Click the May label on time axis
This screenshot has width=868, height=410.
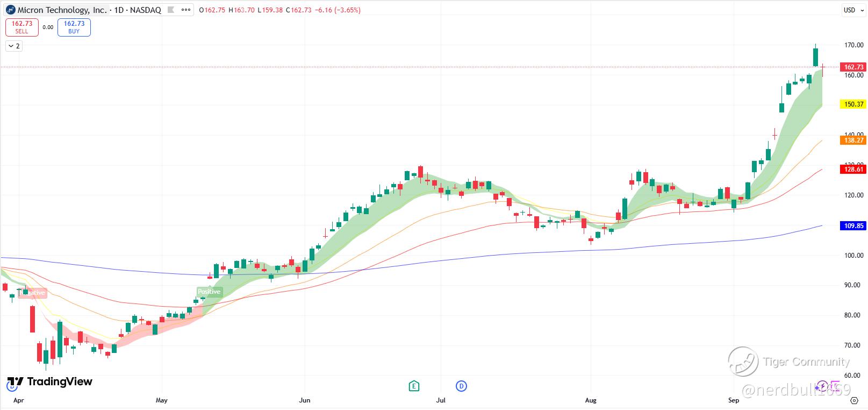pos(162,400)
